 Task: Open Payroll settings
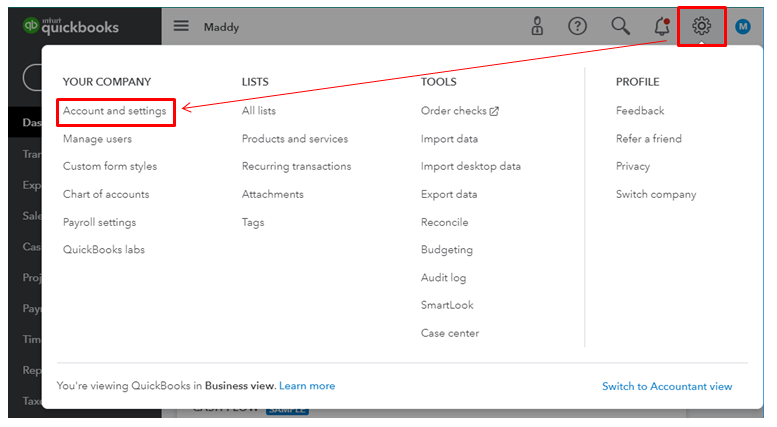[100, 222]
